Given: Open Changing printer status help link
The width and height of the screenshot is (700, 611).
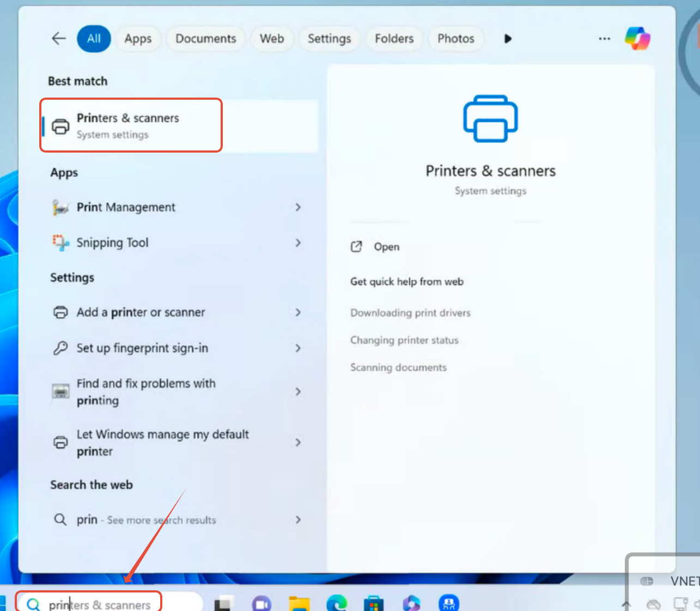Looking at the screenshot, I should pos(404,340).
